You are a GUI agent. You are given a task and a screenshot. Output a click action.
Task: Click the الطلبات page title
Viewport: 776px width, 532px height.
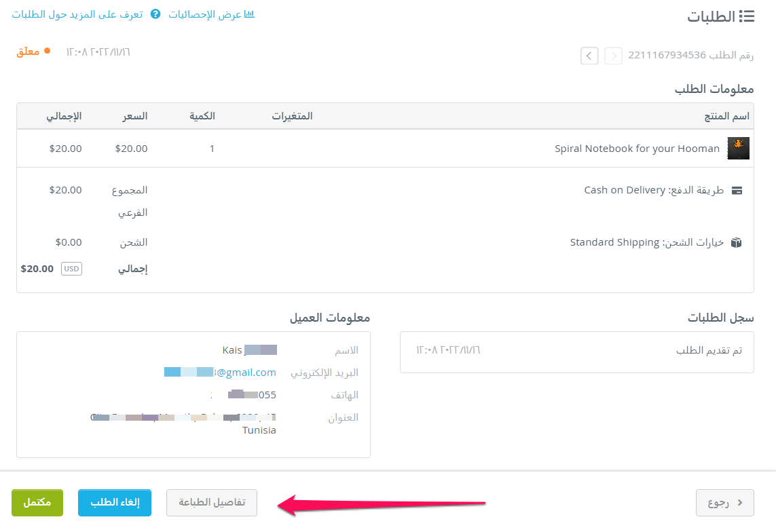pos(711,16)
